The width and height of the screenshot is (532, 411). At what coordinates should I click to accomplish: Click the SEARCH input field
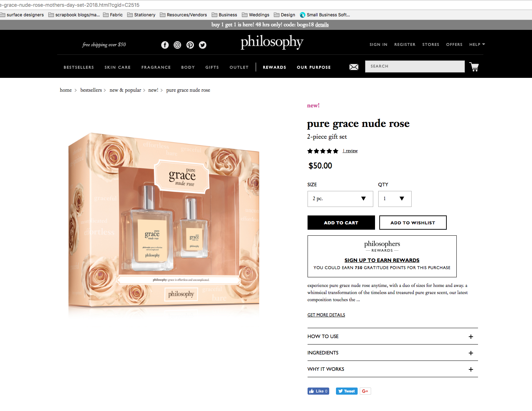coord(415,66)
